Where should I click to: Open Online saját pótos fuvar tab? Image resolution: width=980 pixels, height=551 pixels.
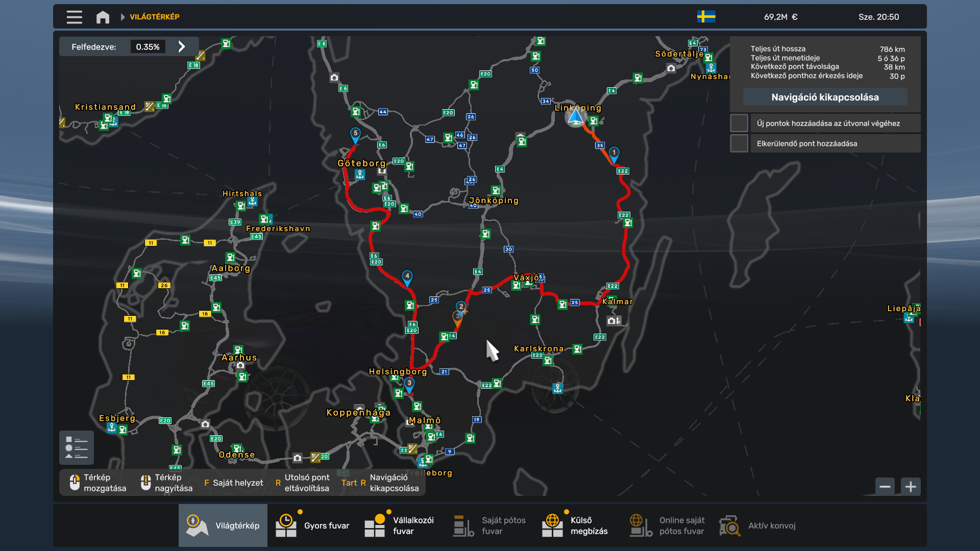[667, 525]
